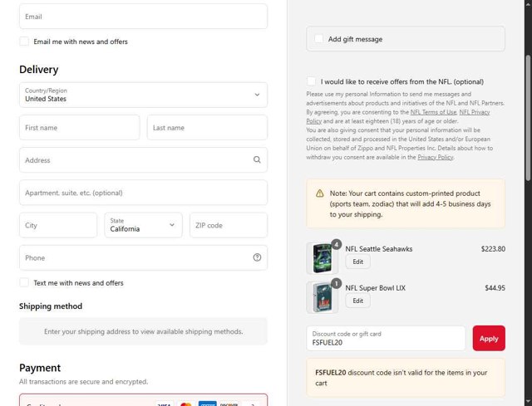
Task: Click the Discount code or gift card field
Action: pos(386,338)
